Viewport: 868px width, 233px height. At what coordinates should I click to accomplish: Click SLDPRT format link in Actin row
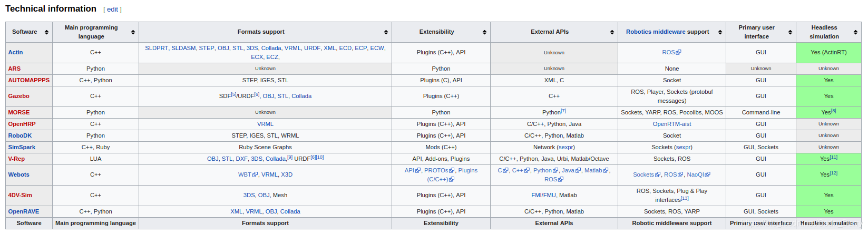coord(157,48)
